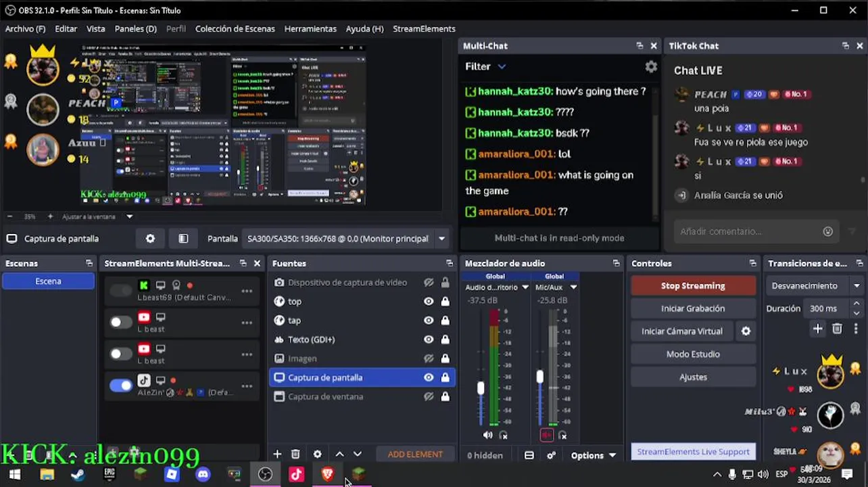The height and width of the screenshot is (487, 868).
Task: Move selected source down
Action: pyautogui.click(x=358, y=455)
